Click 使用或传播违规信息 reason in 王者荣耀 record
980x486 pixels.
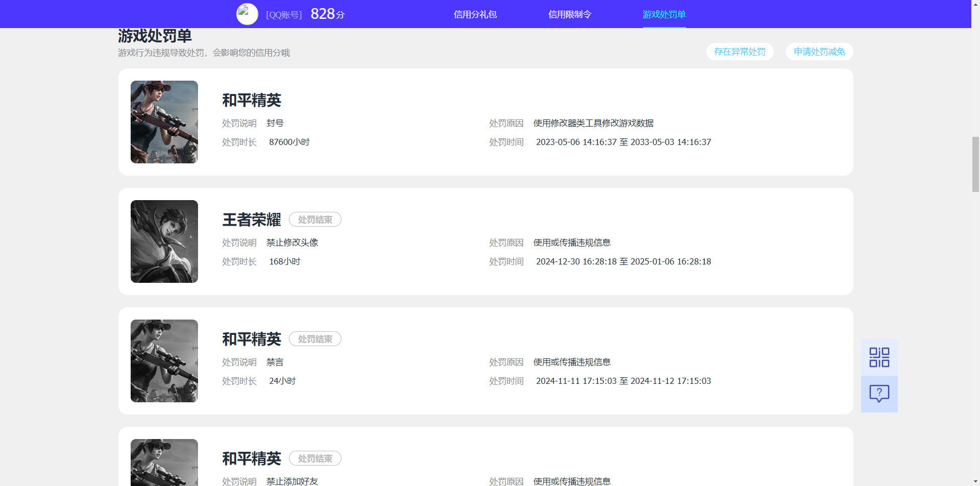[572, 242]
